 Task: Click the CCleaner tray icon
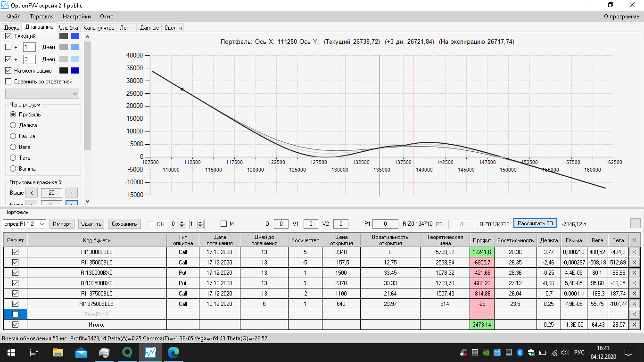point(464,353)
